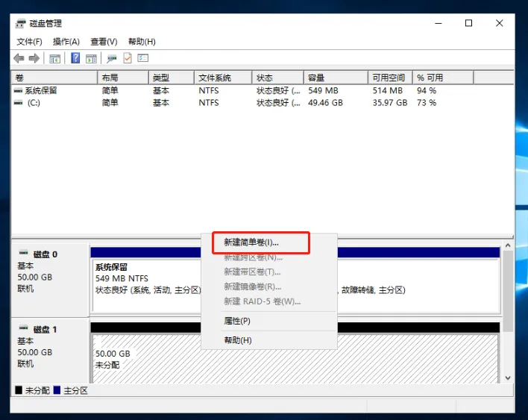
Task: Click the drive icon beside 系统保留 row
Action: [x=18, y=90]
